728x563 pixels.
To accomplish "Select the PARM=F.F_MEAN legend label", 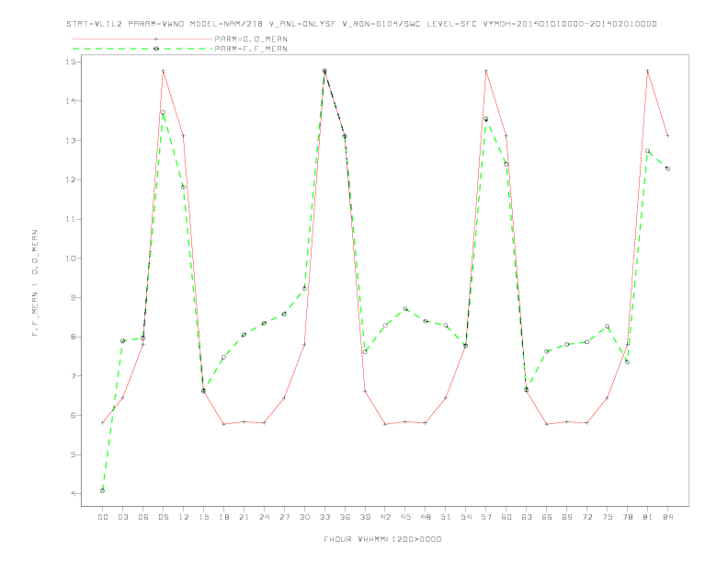I will (x=251, y=49).
